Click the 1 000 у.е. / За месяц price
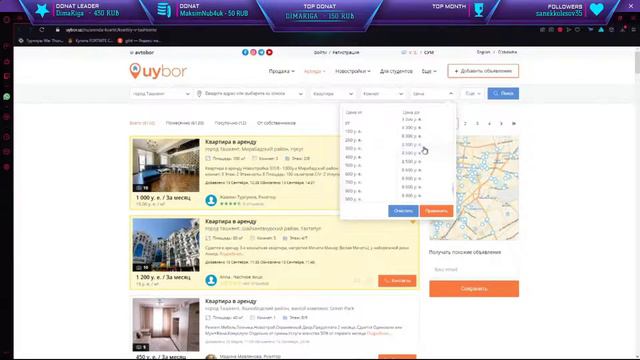This screenshot has width=640, height=360. [163, 198]
